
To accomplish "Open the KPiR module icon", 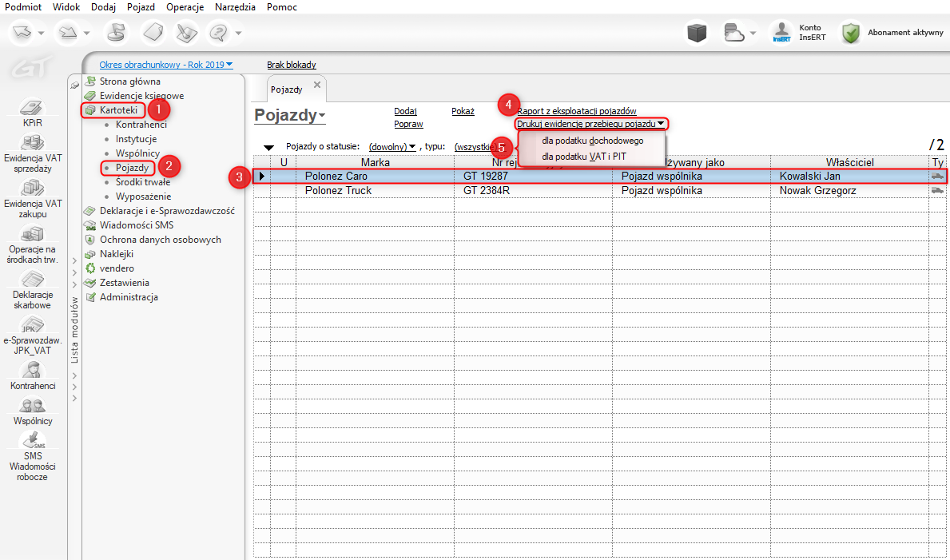I will [32, 108].
